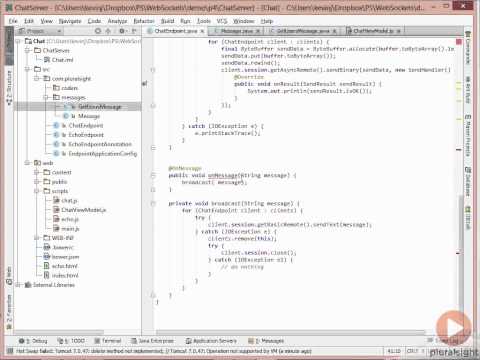
Task: Select EndpointApplicationConfig class in project tree
Action: point(96,154)
